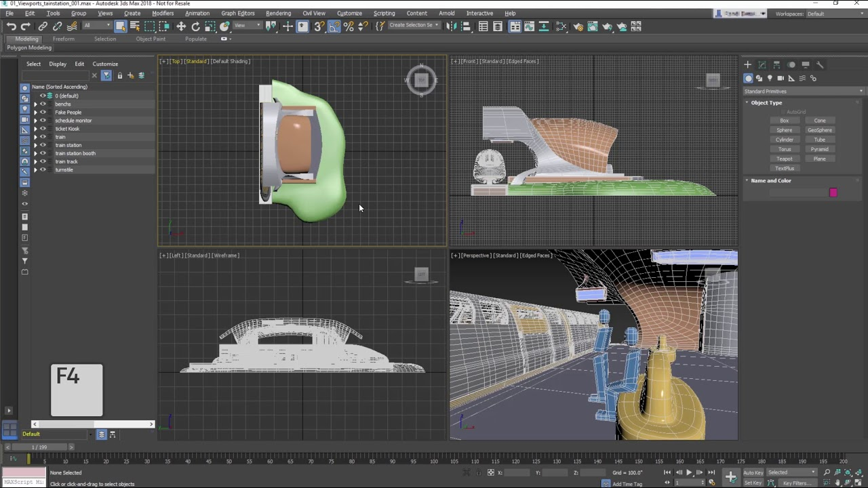
Task: Select the Move transform tool
Action: tap(181, 26)
